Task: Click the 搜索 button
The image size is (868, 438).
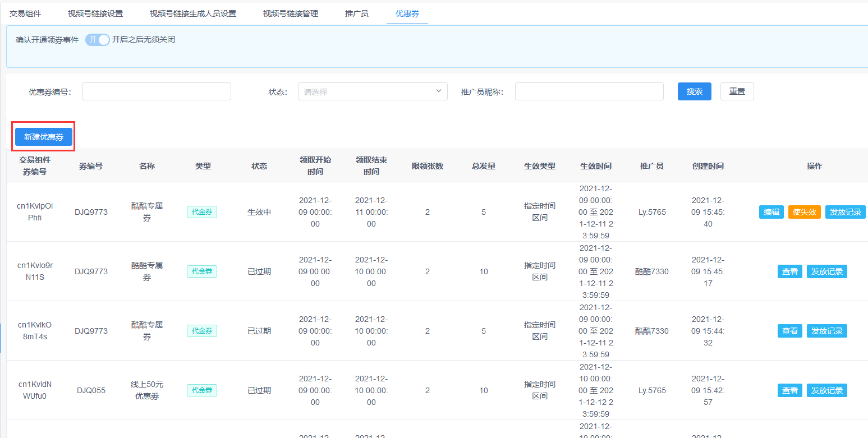Action: (695, 91)
